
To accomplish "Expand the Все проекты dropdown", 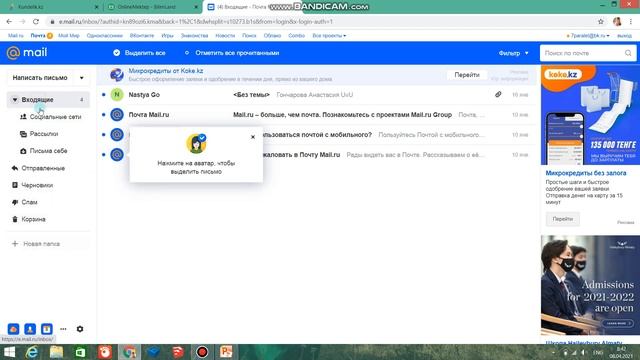I will click(329, 36).
